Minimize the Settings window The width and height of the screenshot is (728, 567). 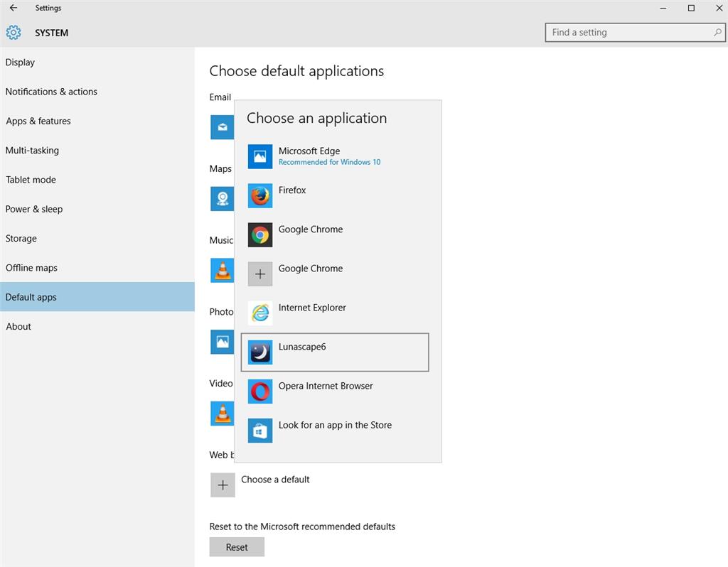[663, 8]
